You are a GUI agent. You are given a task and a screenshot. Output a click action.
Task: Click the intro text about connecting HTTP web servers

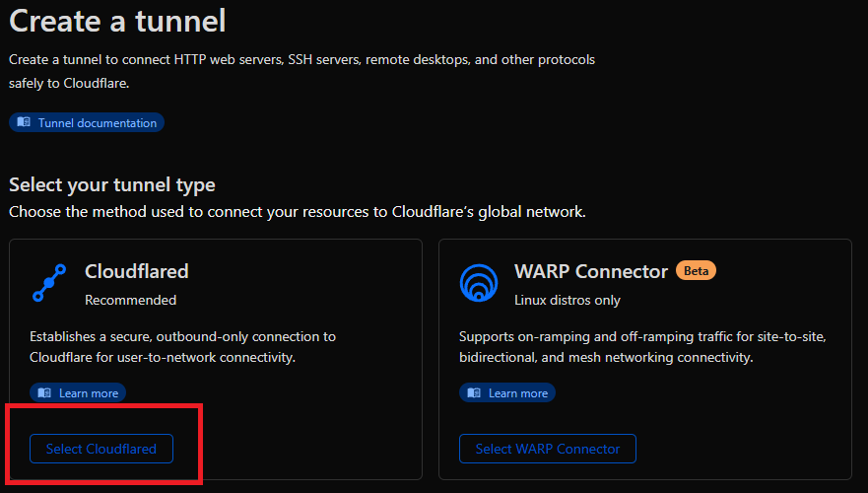point(300,71)
